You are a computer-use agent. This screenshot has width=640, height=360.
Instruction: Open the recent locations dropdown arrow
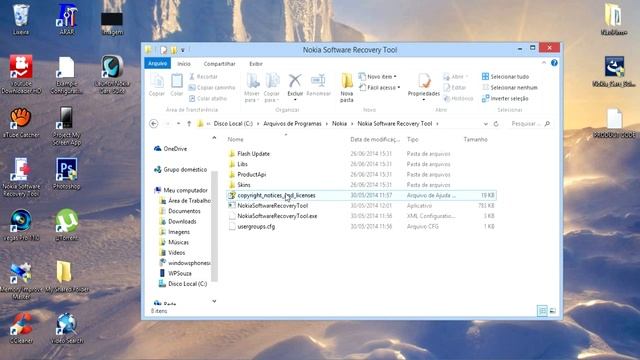coord(178,124)
